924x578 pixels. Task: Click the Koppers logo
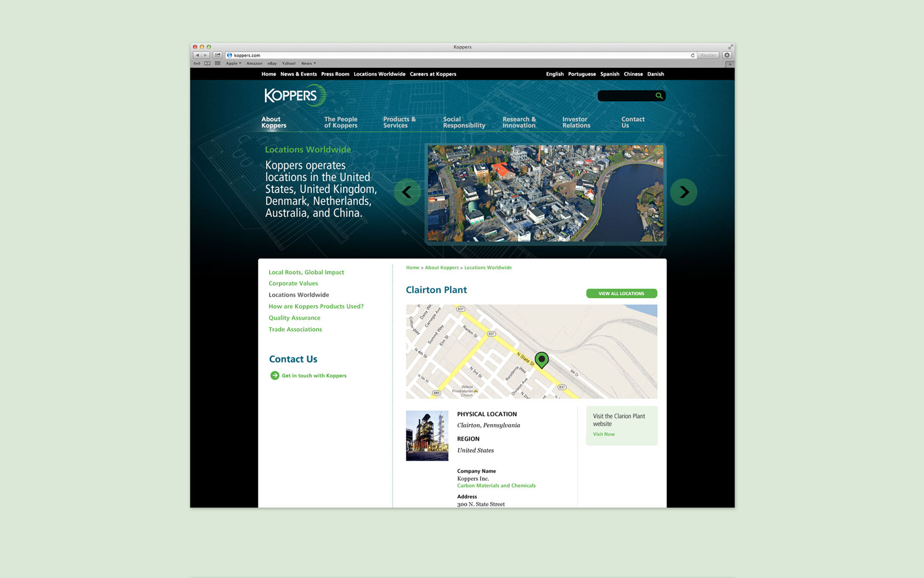tap(295, 95)
